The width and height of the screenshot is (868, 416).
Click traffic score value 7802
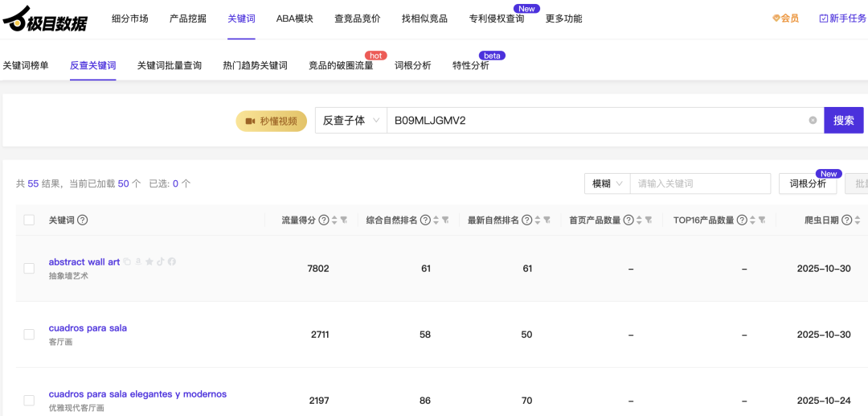(318, 269)
